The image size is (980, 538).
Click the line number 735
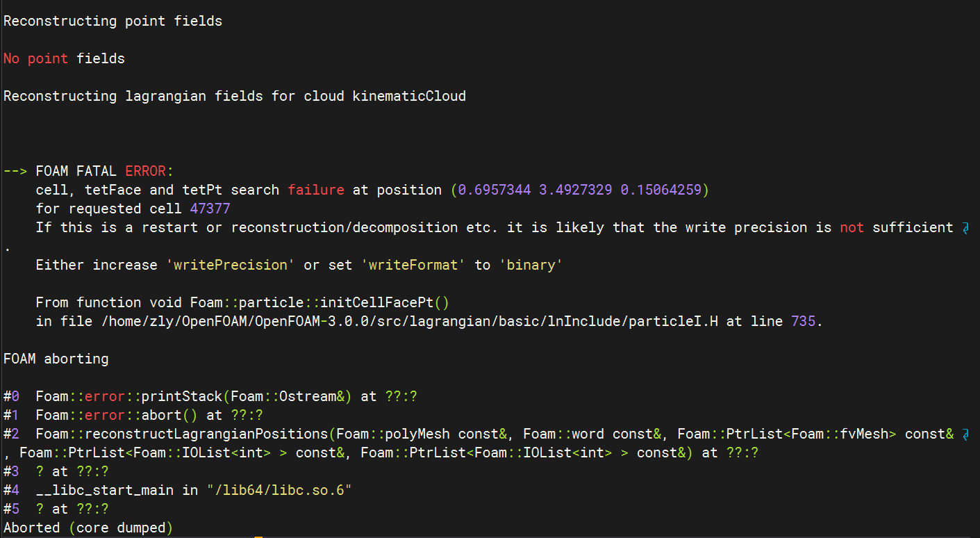(802, 322)
